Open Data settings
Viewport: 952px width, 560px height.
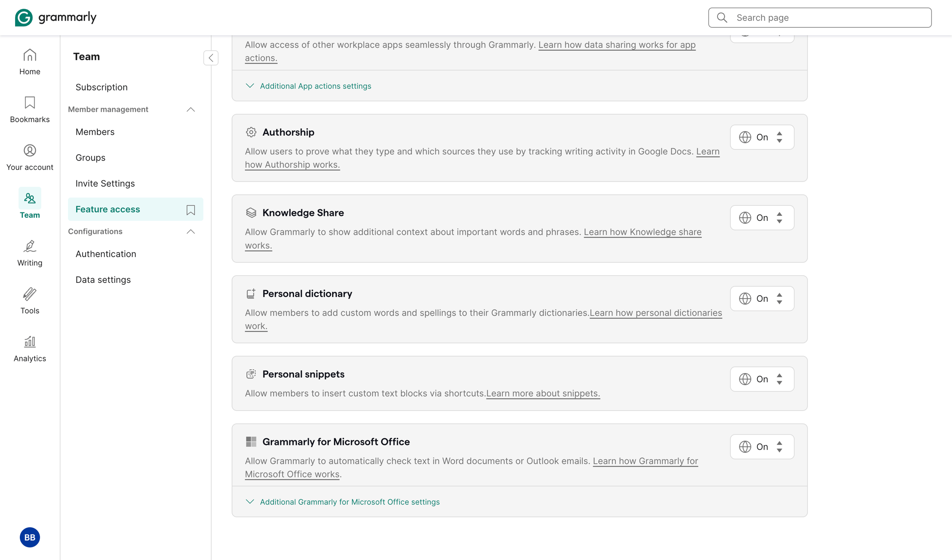(103, 280)
